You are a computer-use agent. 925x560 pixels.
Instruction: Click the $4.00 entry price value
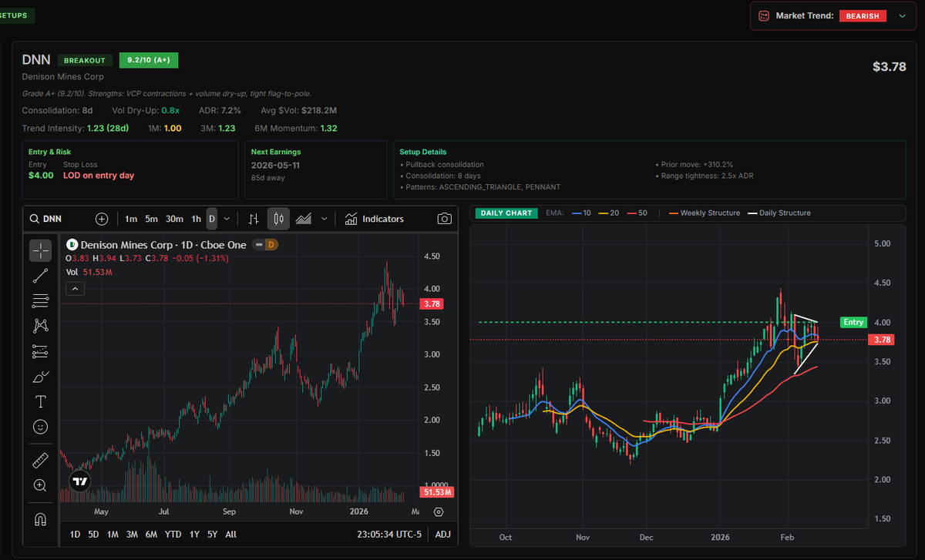click(x=41, y=175)
